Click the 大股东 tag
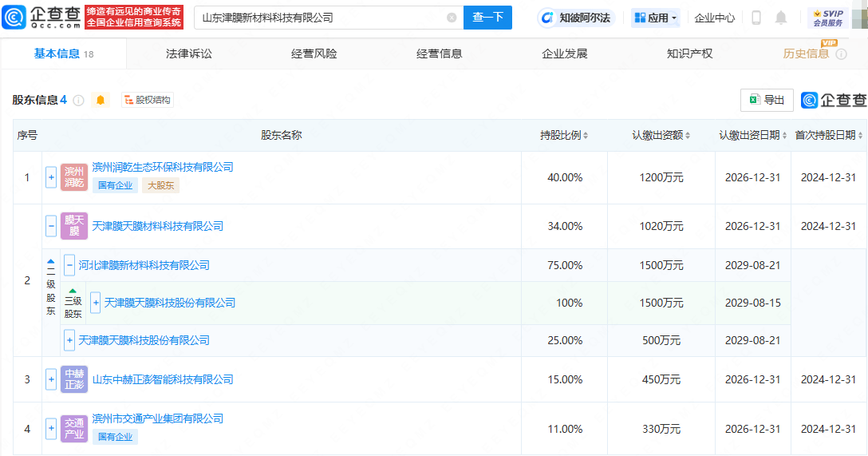 160,185
